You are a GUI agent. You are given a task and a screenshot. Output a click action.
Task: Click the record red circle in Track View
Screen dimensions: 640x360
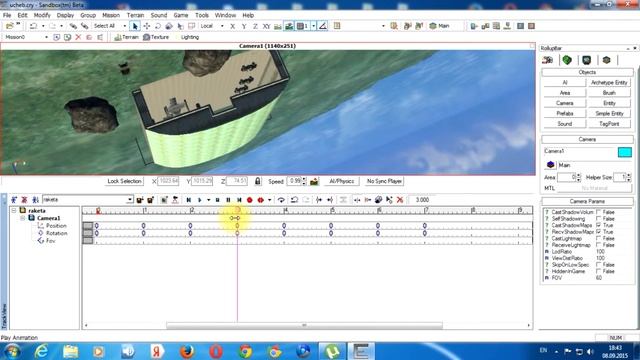click(x=250, y=200)
